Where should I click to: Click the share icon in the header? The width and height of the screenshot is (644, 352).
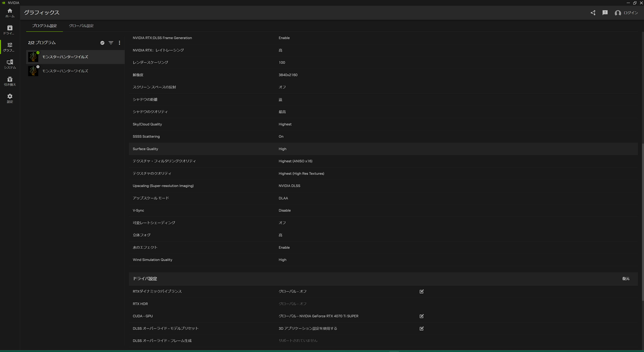[x=593, y=13]
